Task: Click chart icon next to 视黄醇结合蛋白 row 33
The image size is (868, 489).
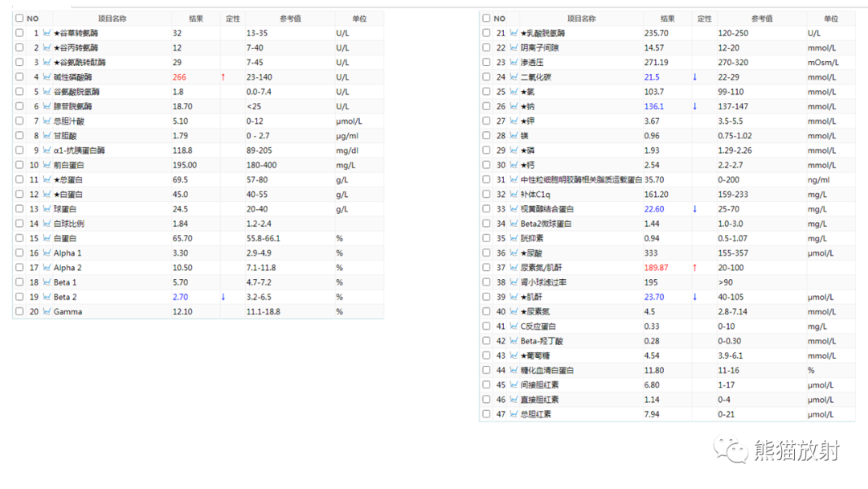Action: click(x=514, y=209)
